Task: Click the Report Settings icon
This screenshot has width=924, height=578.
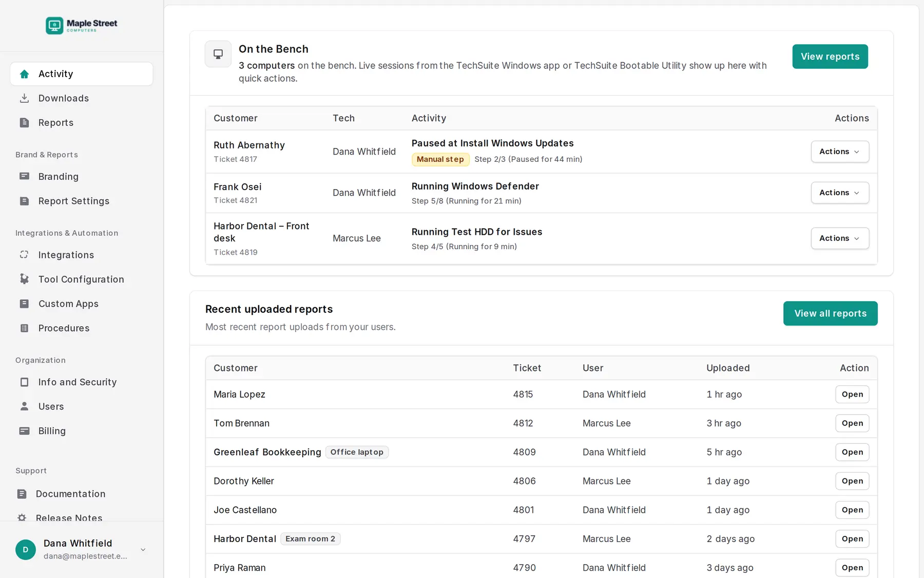Action: pyautogui.click(x=24, y=201)
